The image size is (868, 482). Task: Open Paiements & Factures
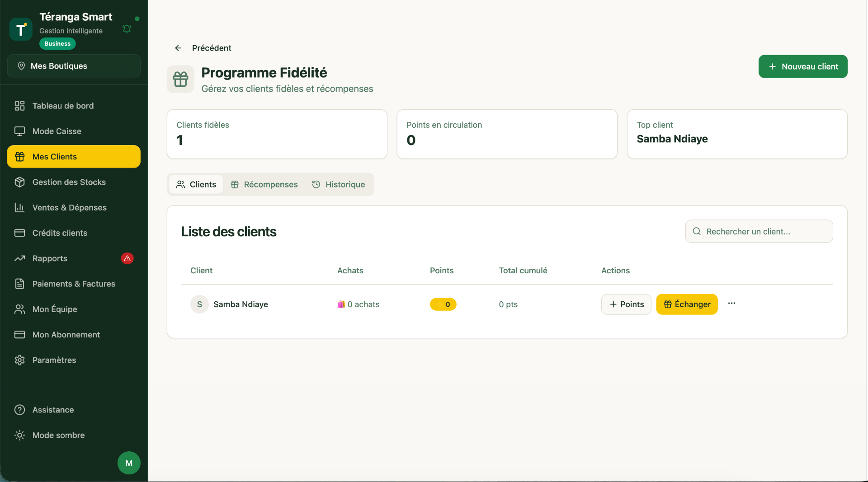74,284
